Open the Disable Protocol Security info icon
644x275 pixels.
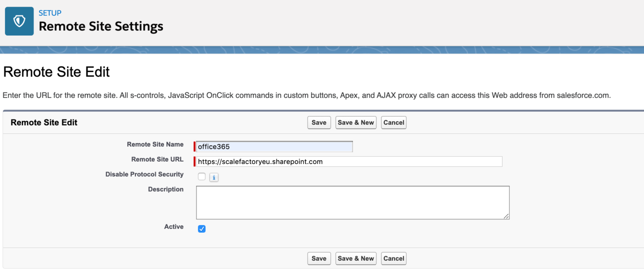[214, 177]
